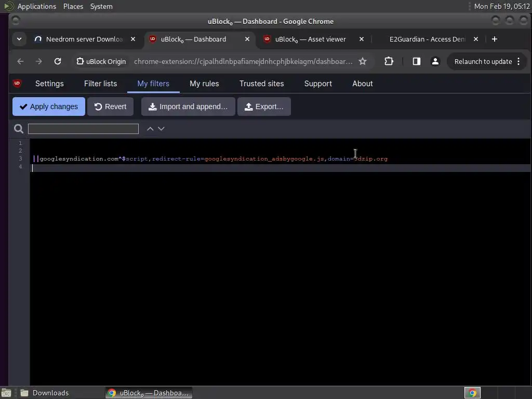Go back in Chrome navigation
Screen dimensions: 532x399
pyautogui.click(x=20, y=61)
